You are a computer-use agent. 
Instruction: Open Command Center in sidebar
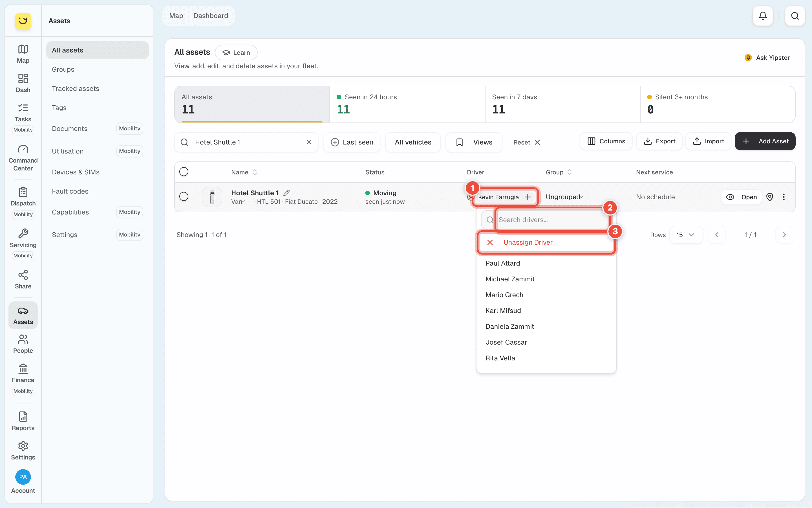pyautogui.click(x=23, y=158)
